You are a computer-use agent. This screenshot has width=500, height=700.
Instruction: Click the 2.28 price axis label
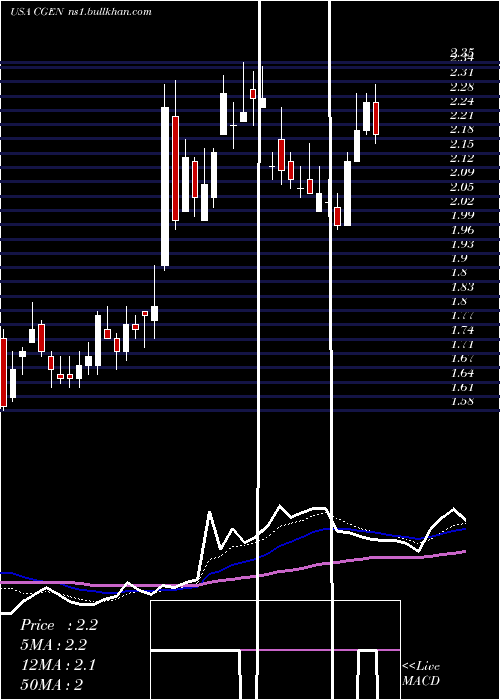pos(462,86)
